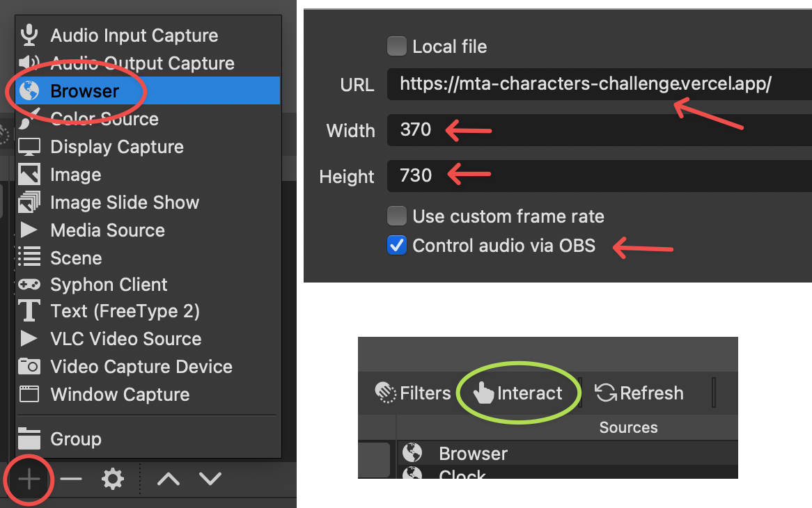The width and height of the screenshot is (812, 508).
Task: Click the T icon for Text source
Action: tap(29, 311)
